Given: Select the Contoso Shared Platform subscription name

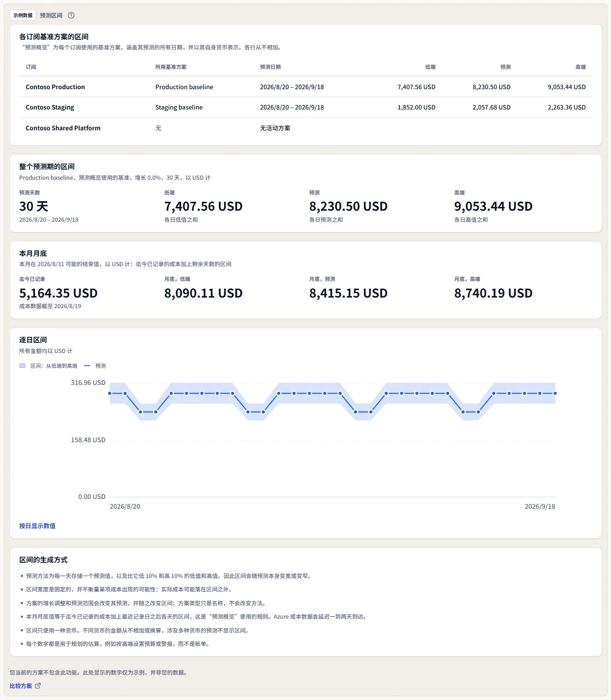Looking at the screenshot, I should click(63, 128).
